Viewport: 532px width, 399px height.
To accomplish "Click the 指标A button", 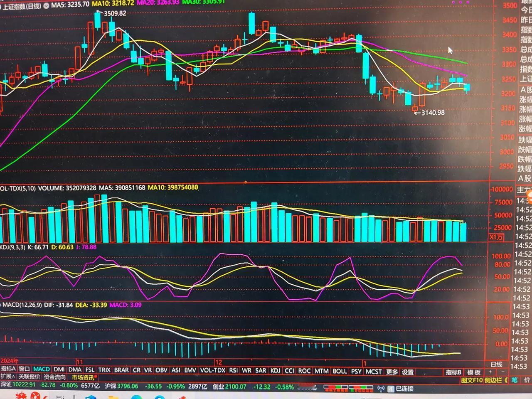I will (8, 369).
